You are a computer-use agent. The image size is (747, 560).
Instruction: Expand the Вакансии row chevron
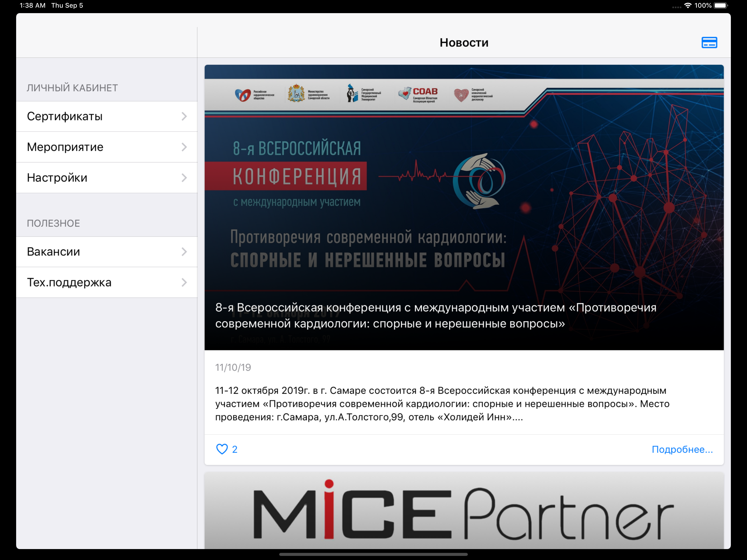184,252
